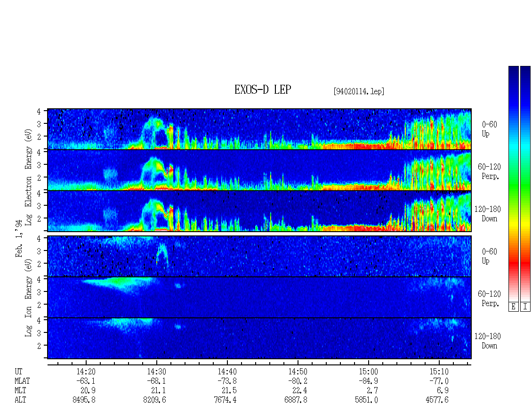The height and width of the screenshot is (412, 532).
Task: Click the 120-180 Down label beside electron panel
Action: pyautogui.click(x=488, y=214)
